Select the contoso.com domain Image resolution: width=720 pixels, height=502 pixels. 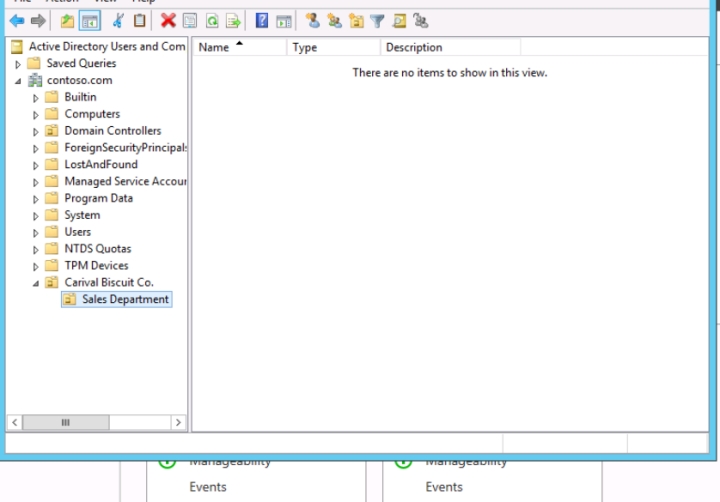point(79,80)
